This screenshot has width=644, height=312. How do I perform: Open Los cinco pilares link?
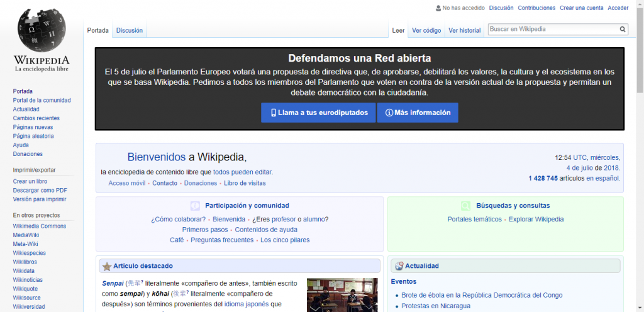coord(285,240)
